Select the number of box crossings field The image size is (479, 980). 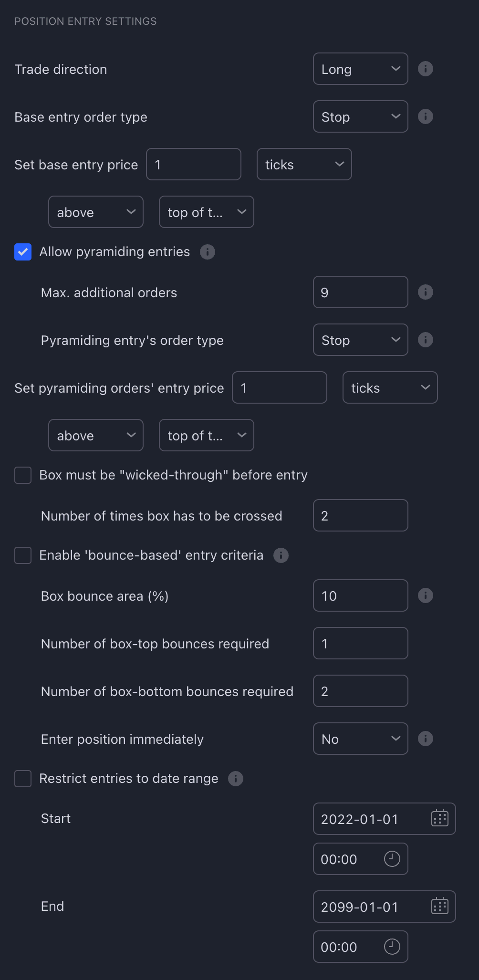[x=360, y=515]
